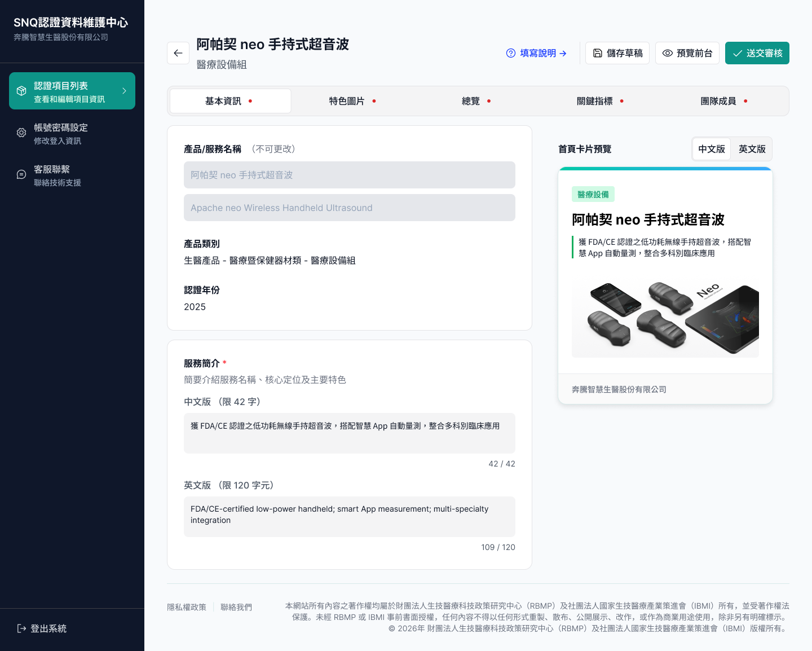Click the 產品類別 value text
The image size is (812, 651).
click(x=270, y=261)
